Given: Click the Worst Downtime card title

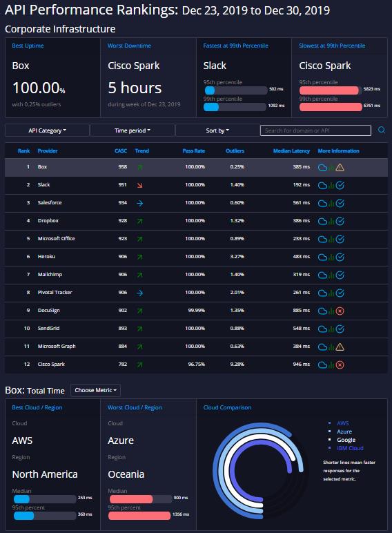Looking at the screenshot, I should coord(130,46).
